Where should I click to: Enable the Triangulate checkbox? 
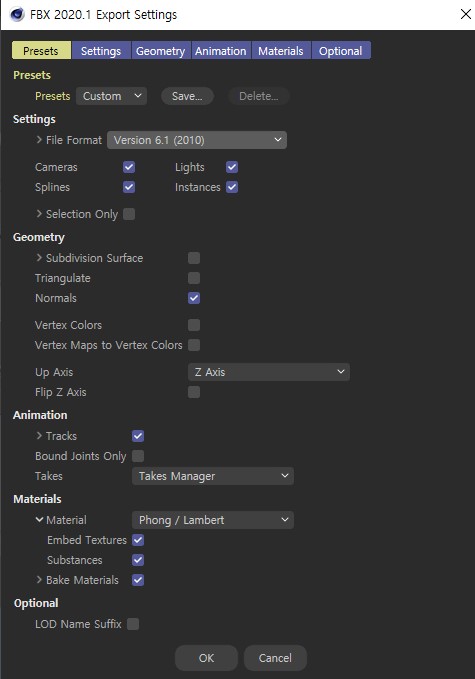[x=194, y=278]
